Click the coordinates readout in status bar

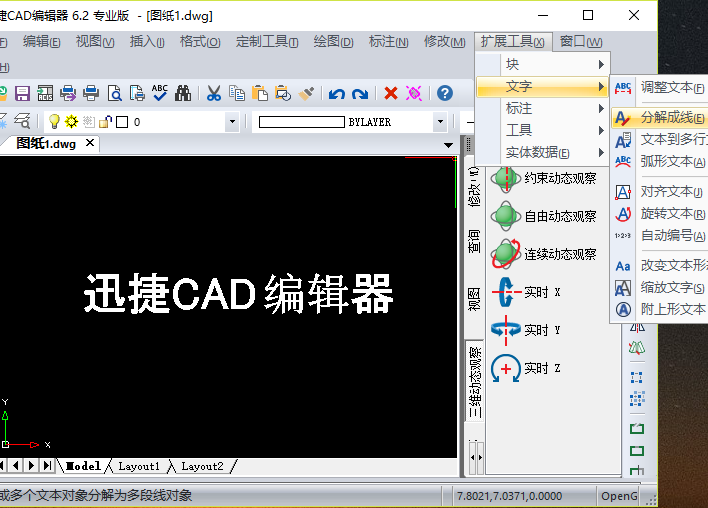pos(509,496)
